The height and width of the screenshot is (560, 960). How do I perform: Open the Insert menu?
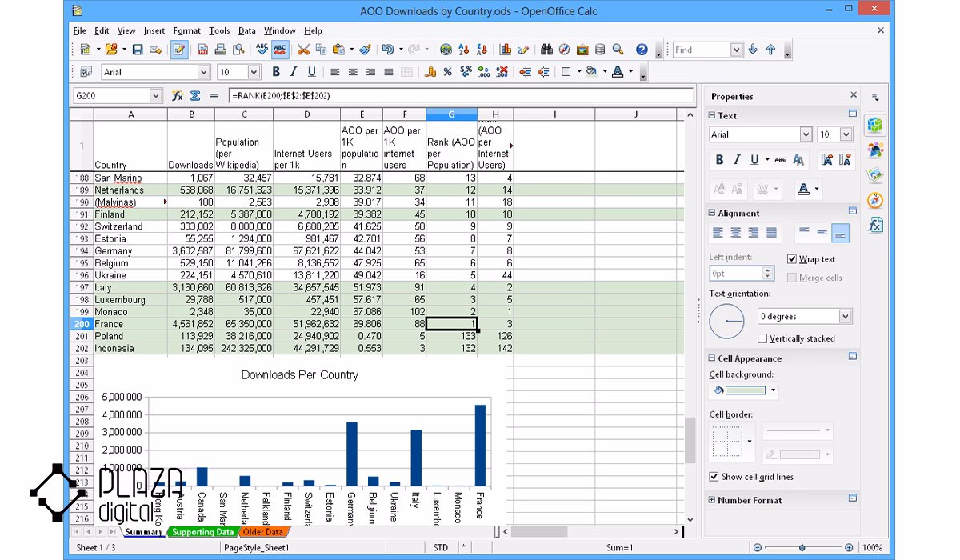(154, 30)
